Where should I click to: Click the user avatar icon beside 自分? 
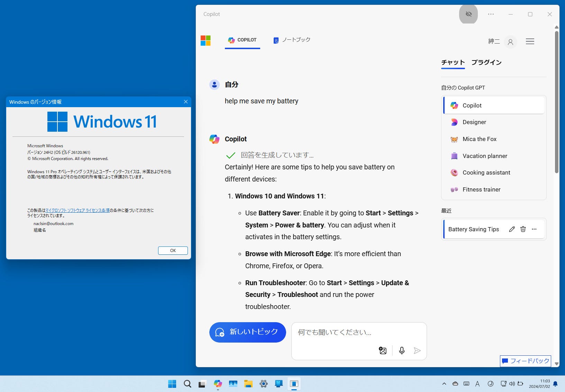[215, 85]
